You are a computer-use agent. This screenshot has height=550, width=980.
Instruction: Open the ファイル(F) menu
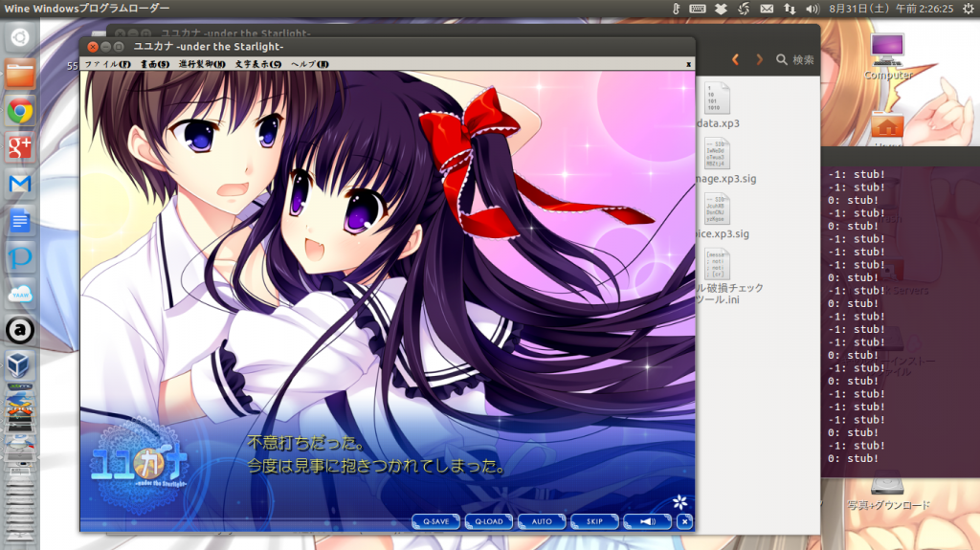coord(107,64)
